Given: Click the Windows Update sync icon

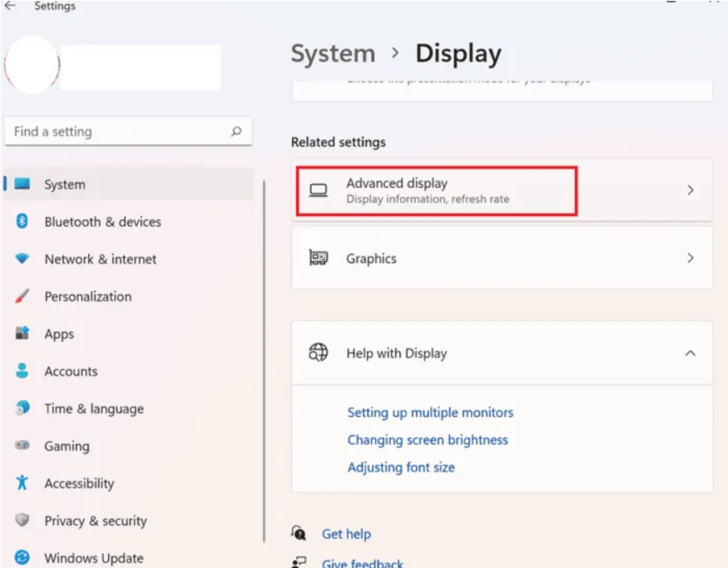Looking at the screenshot, I should [x=22, y=558].
